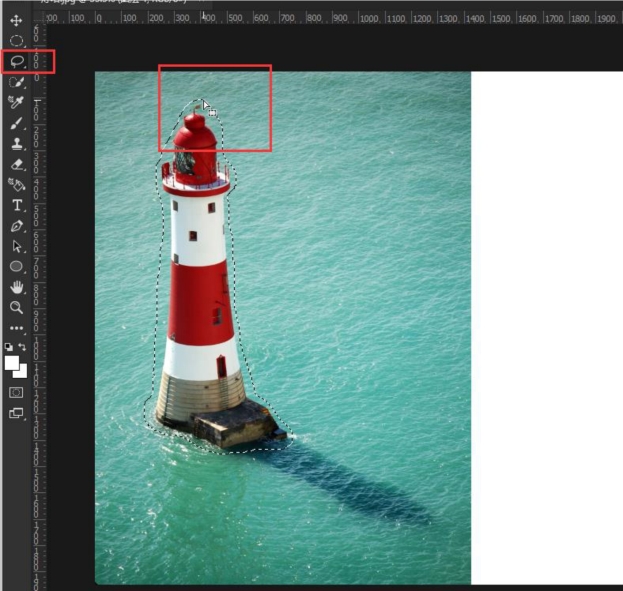Swap foreground and background colors

tap(23, 347)
